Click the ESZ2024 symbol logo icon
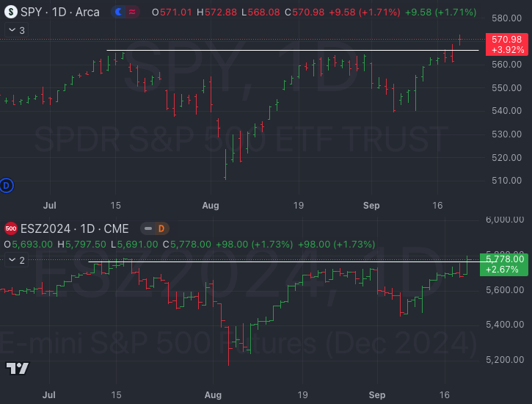Viewport: 532px width, 404px height. 10,228
